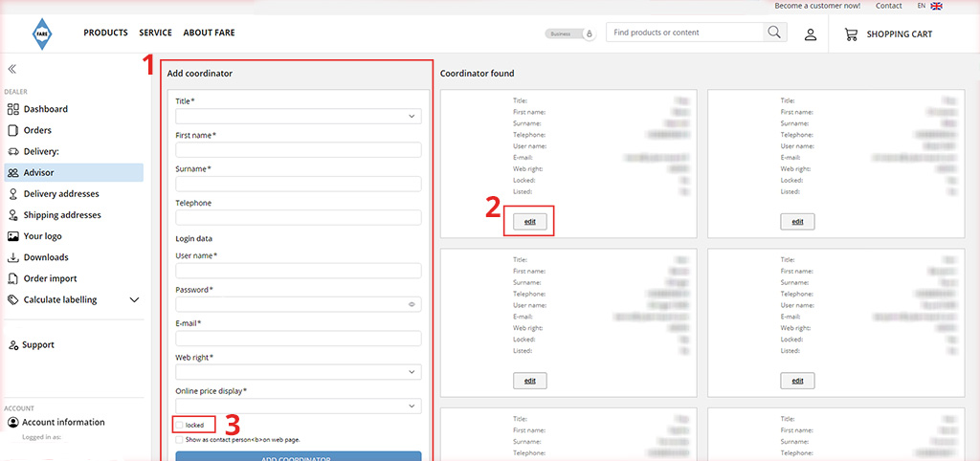Viewport: 980px width, 461px height.
Task: Open Orders in the sidebar
Action: pyautogui.click(x=37, y=131)
